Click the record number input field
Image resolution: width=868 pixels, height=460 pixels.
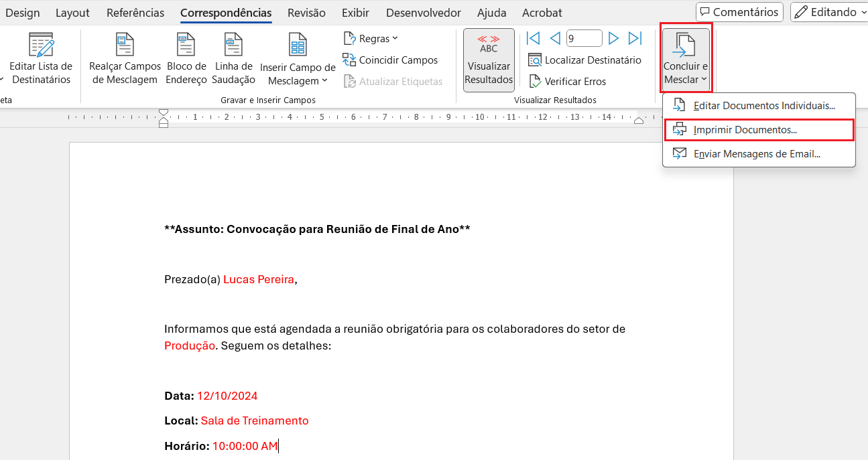click(584, 37)
